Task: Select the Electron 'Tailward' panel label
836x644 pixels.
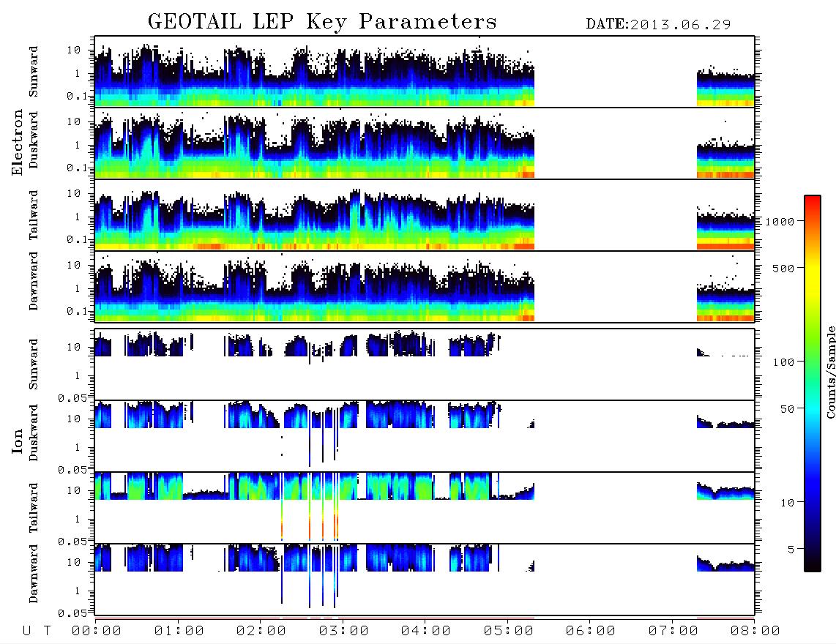Action: 34,215
